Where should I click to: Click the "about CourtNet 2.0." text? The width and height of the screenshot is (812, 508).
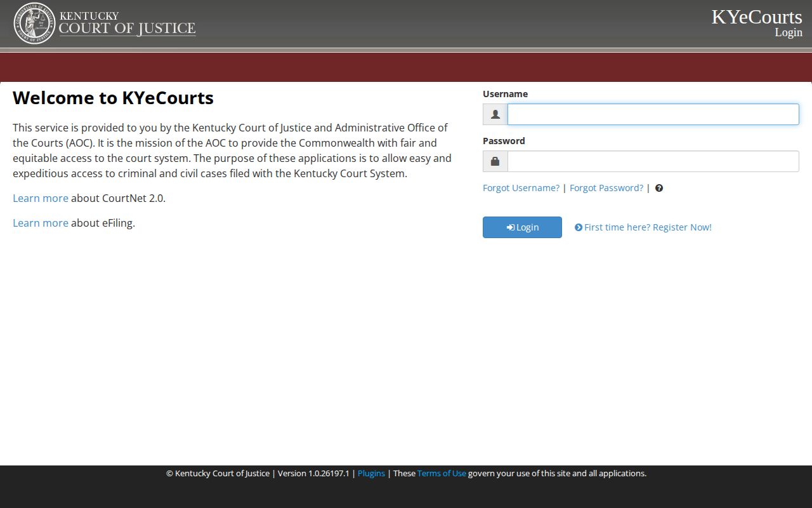[118, 198]
